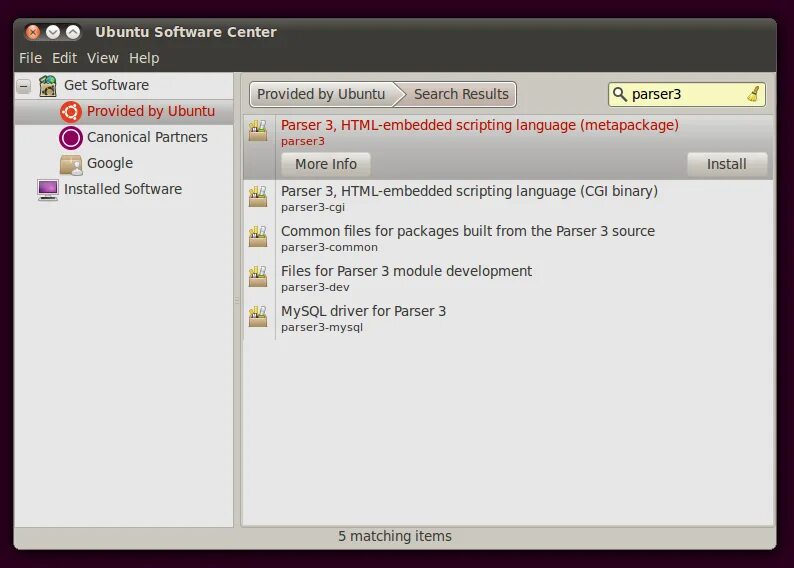Viewport: 794px width, 568px height.
Task: Open Installed Software in sidebar
Action: (x=123, y=189)
